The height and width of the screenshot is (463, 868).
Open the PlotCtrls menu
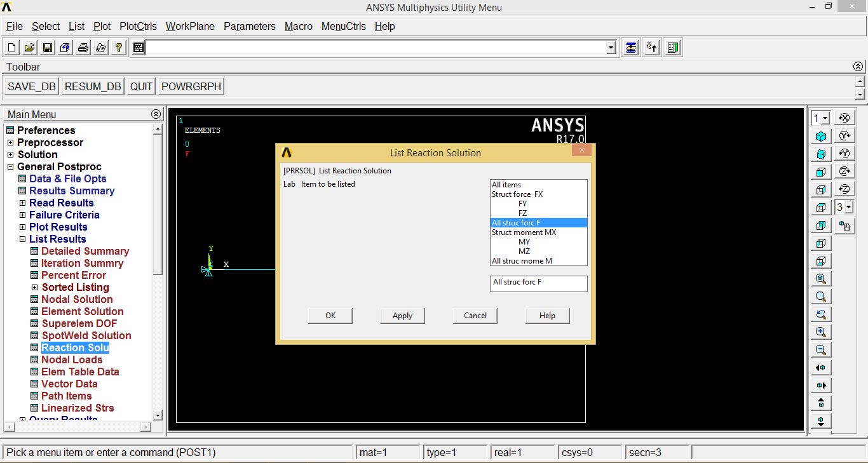point(138,26)
